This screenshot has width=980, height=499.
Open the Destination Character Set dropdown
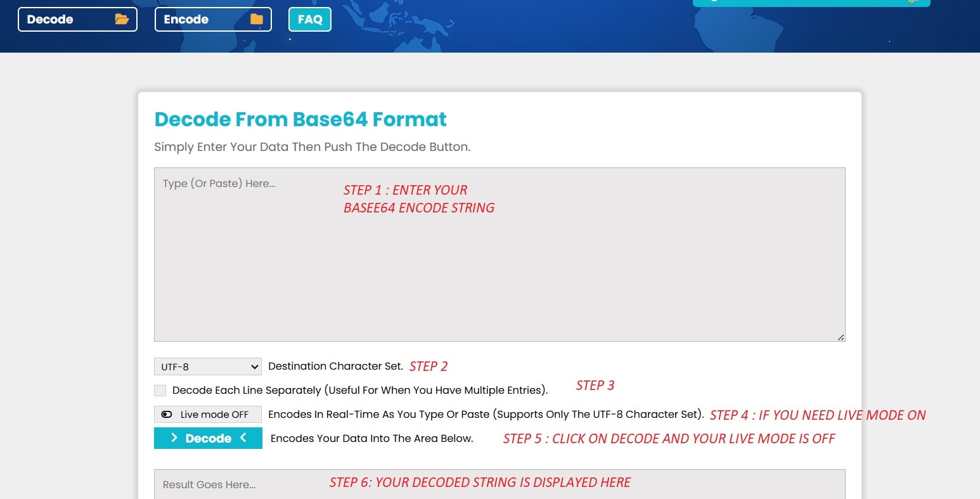click(207, 366)
